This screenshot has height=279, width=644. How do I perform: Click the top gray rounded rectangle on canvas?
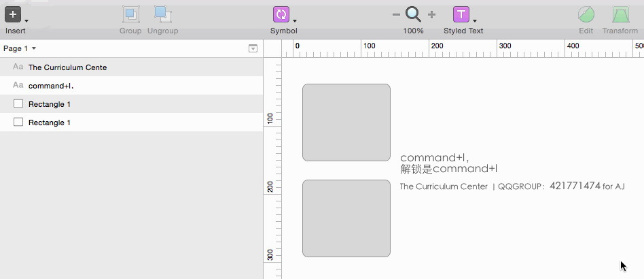(x=346, y=122)
